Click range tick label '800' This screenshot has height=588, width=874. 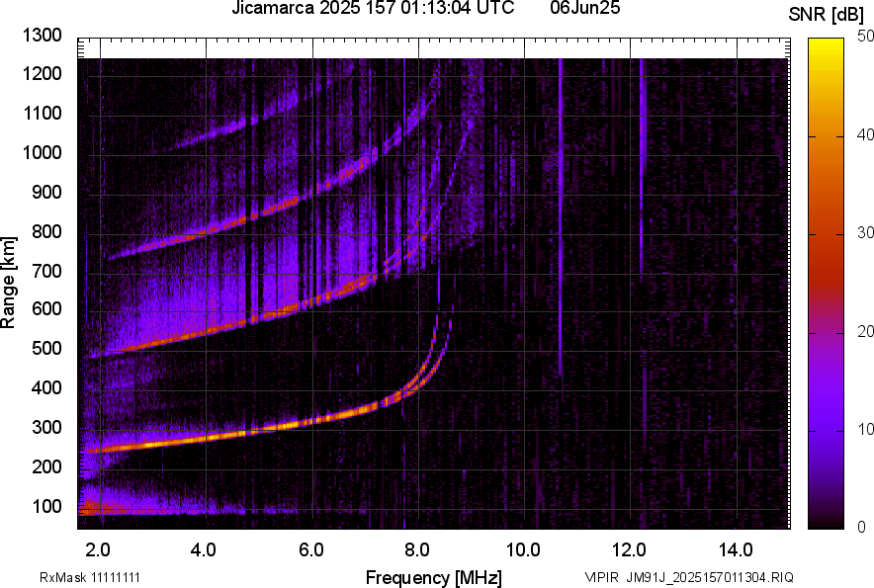46,231
